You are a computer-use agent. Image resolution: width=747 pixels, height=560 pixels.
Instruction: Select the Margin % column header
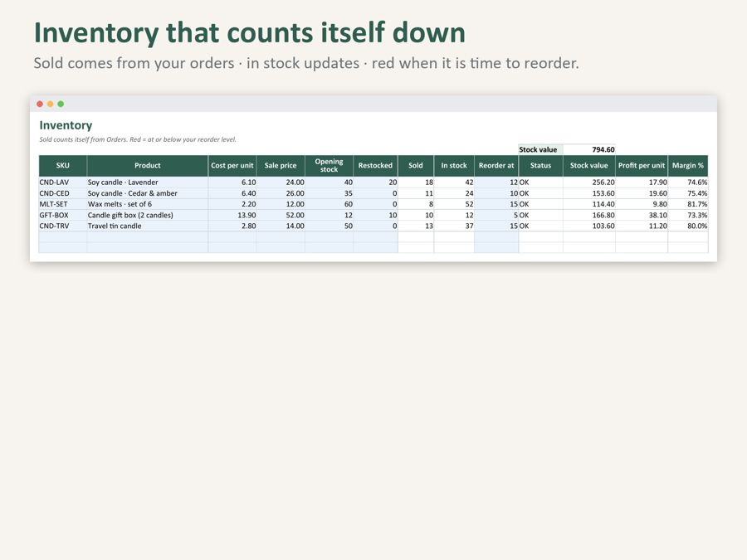pos(688,166)
